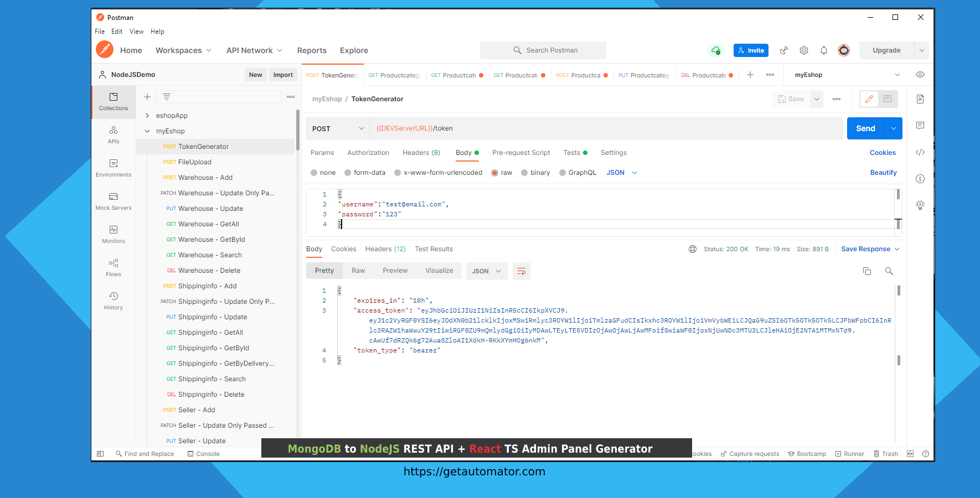Click the Import button
980x498 pixels.
(283, 75)
